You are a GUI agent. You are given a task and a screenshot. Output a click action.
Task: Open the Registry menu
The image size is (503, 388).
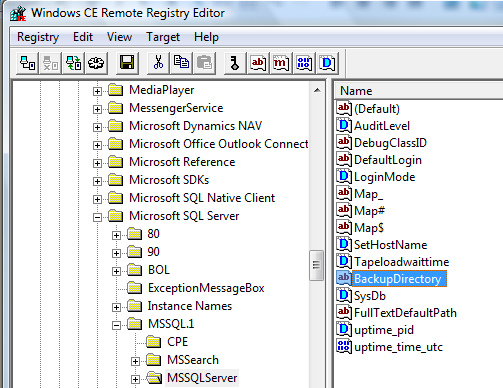38,37
